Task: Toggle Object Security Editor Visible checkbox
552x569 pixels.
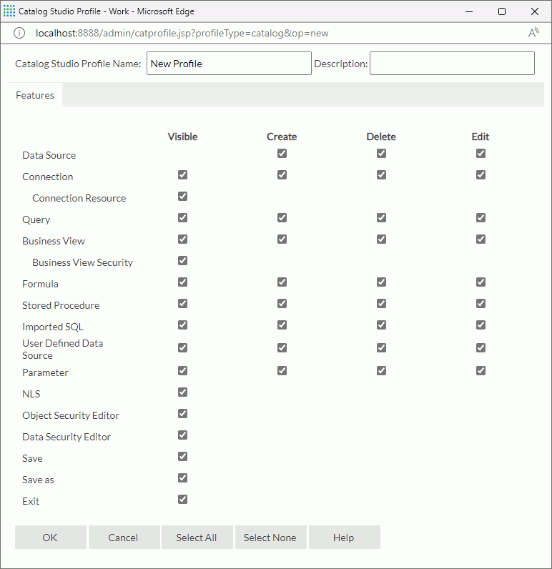Action: pos(183,413)
